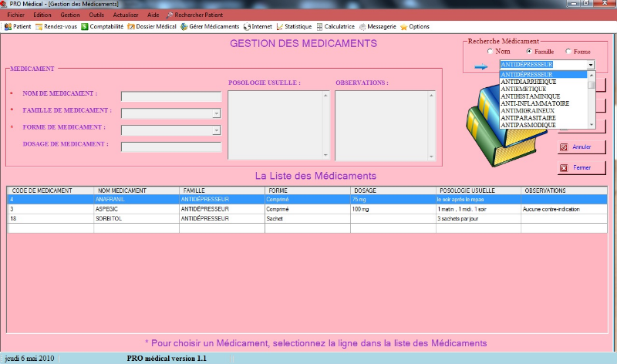Open Dossier Médical from toolbar
The image size is (617, 364).
pyautogui.click(x=152, y=26)
